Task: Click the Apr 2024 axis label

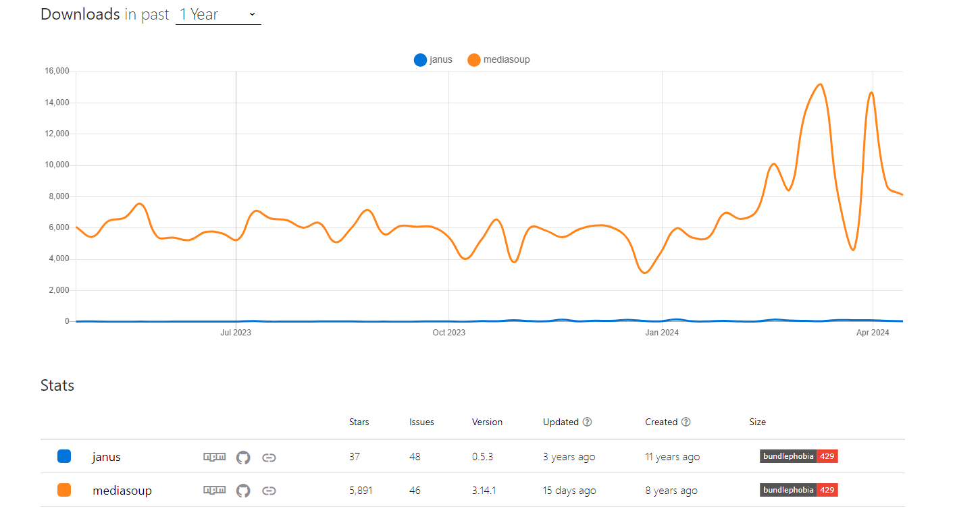Action: coord(873,333)
